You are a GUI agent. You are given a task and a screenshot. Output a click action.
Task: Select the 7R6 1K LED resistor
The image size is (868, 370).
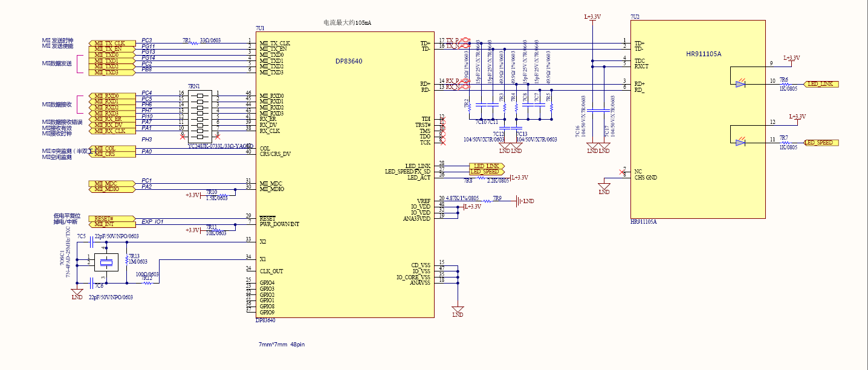click(785, 84)
